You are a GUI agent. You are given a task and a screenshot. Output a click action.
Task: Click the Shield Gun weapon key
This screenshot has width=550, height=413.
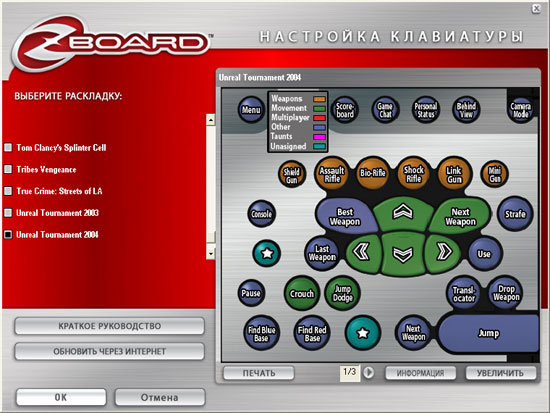291,174
